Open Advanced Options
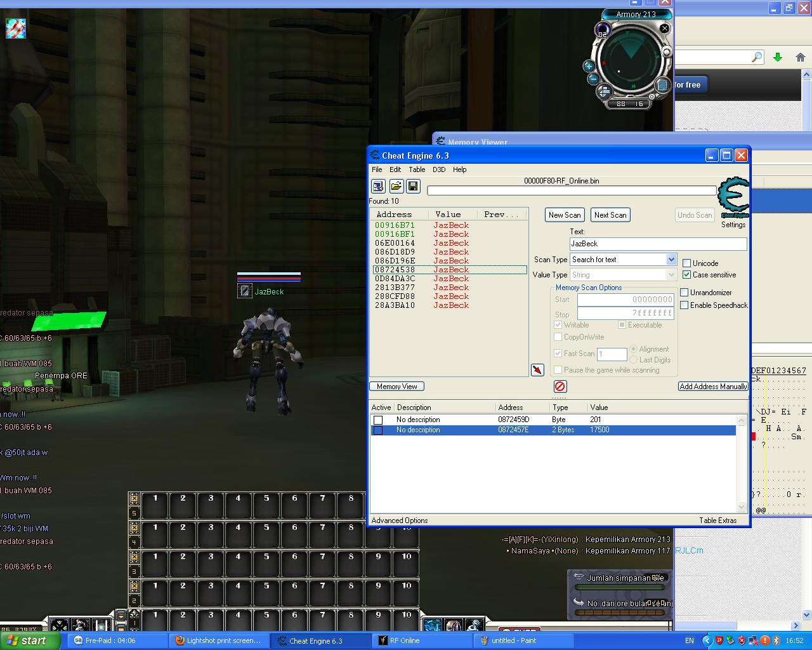This screenshot has width=812, height=650. point(400,521)
